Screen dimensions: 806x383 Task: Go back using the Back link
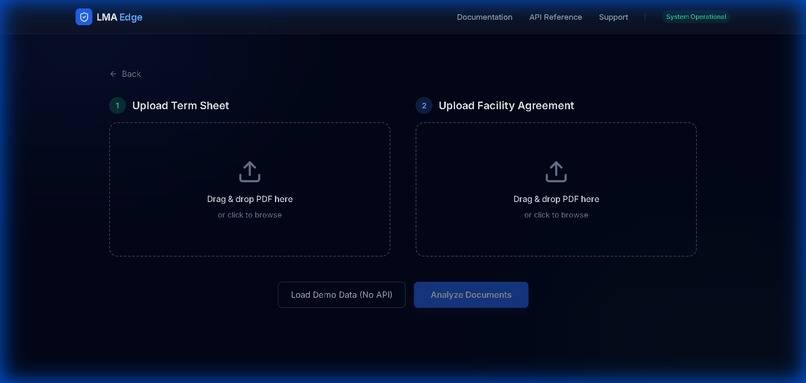125,74
